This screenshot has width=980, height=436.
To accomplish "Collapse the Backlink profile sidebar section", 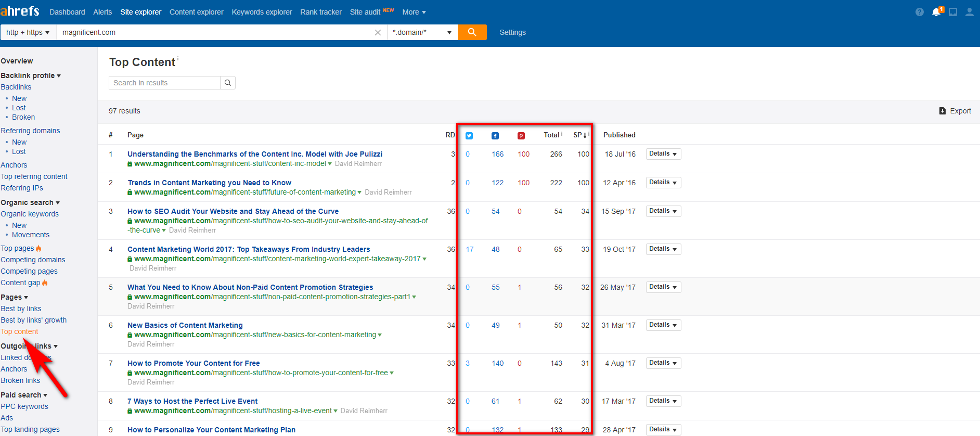I will (x=31, y=75).
